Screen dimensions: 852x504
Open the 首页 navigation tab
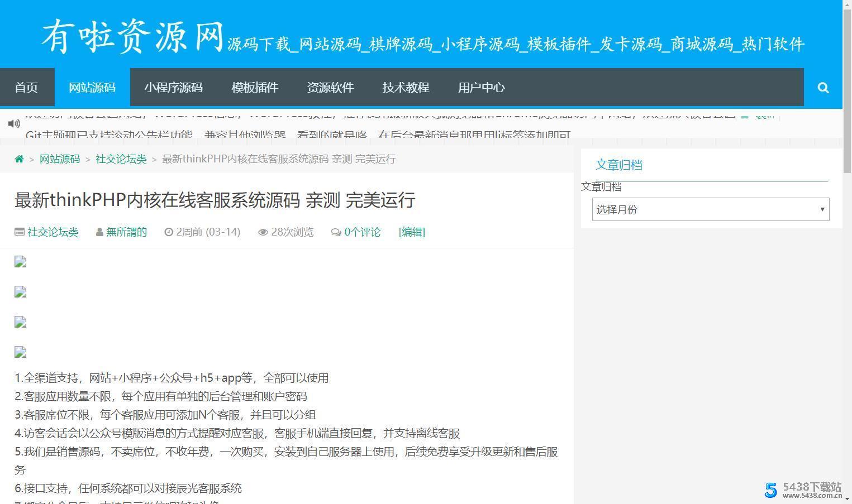pos(26,88)
